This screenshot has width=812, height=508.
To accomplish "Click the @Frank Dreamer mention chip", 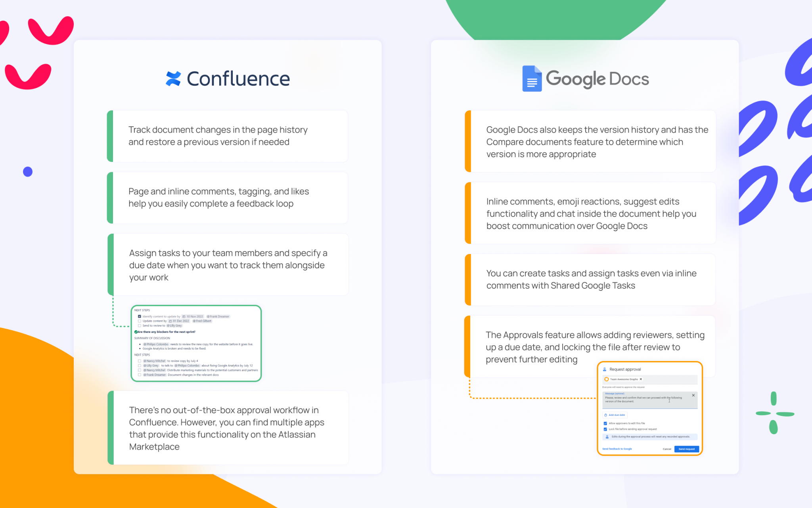I will [x=219, y=316].
